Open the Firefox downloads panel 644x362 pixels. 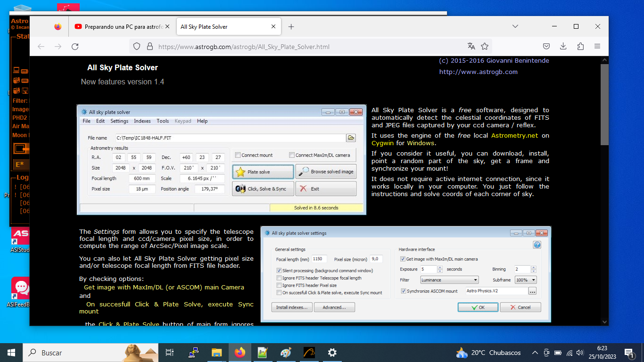click(563, 46)
